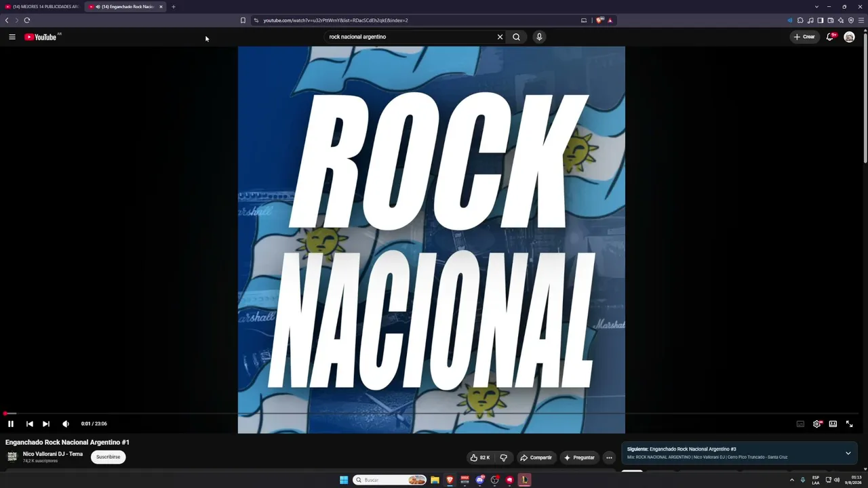Reload the current page
This screenshot has height=488, width=868.
[x=27, y=20]
